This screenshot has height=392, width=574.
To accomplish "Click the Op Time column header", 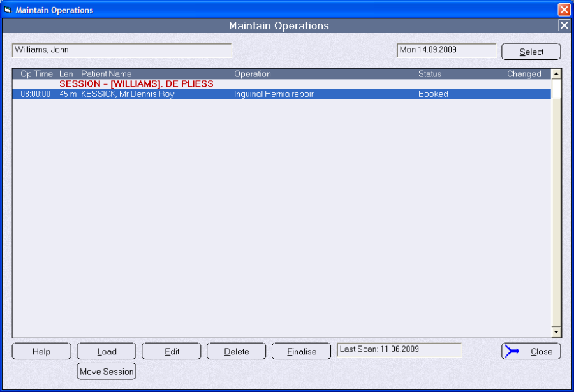I will click(x=36, y=74).
